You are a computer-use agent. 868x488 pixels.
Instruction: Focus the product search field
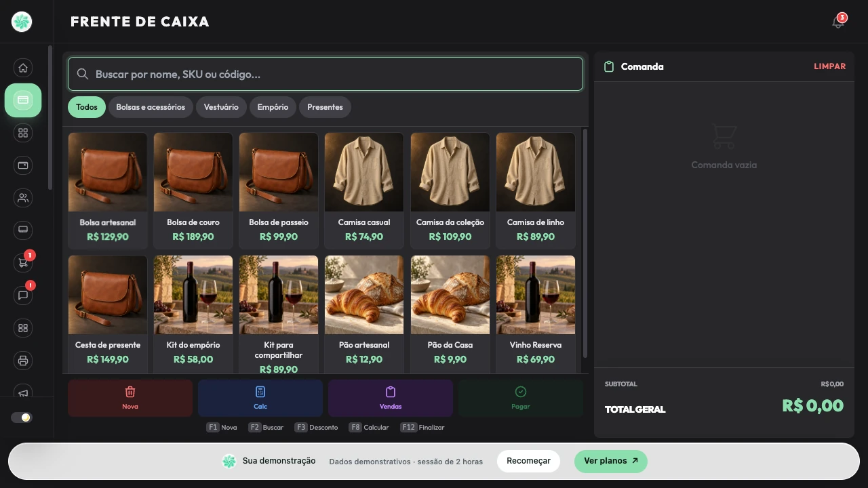point(325,74)
